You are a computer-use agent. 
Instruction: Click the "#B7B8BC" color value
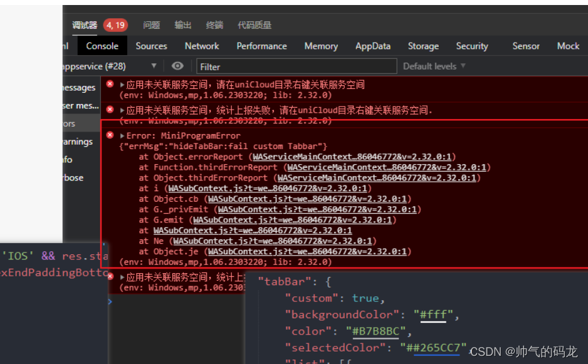pos(375,331)
